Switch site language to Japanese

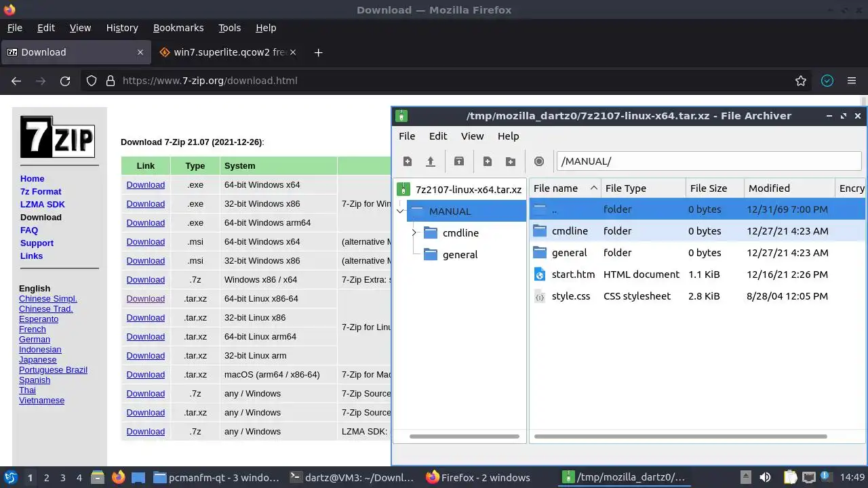coord(38,360)
